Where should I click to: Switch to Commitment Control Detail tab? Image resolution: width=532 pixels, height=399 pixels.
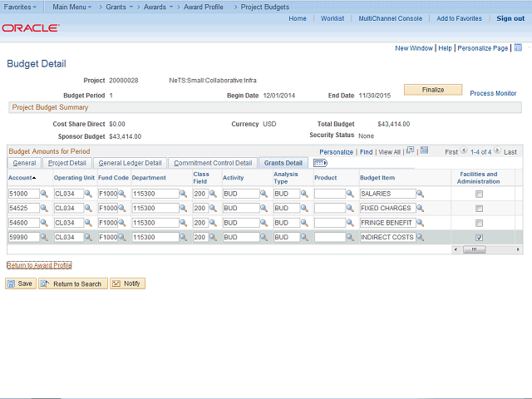click(x=212, y=163)
